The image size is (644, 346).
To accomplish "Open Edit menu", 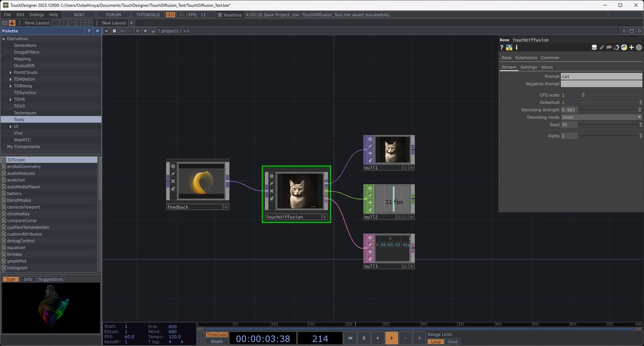I will tap(20, 14).
